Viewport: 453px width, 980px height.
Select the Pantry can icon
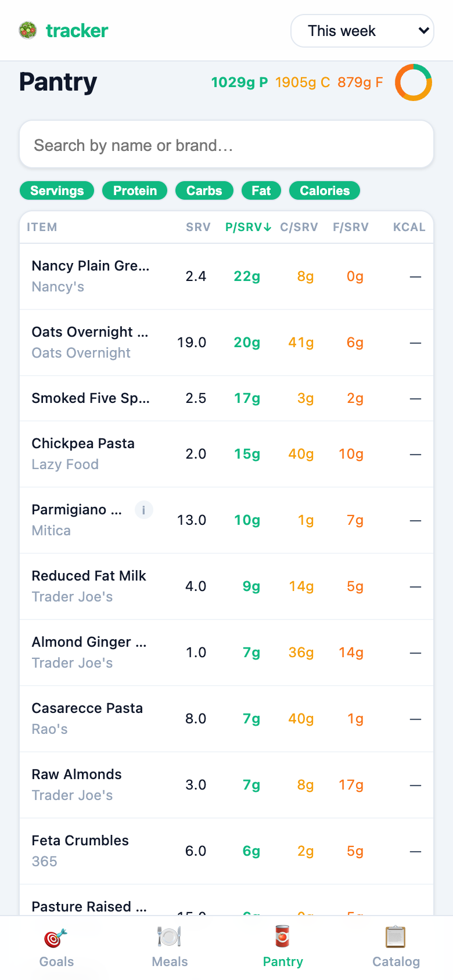point(283,937)
